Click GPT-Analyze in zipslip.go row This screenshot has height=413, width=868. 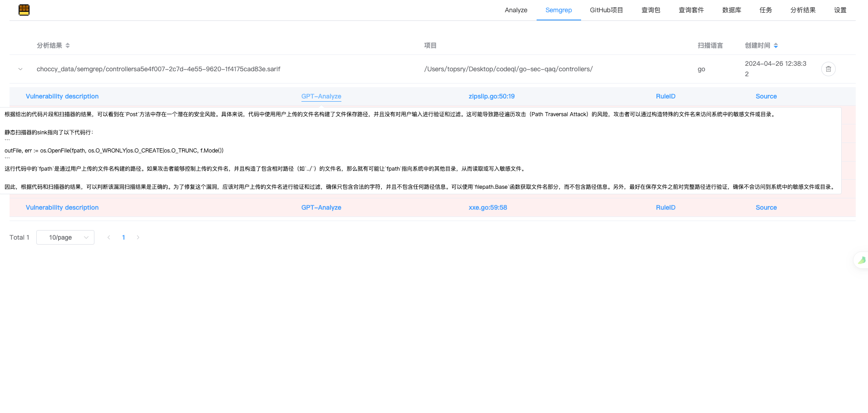click(321, 96)
